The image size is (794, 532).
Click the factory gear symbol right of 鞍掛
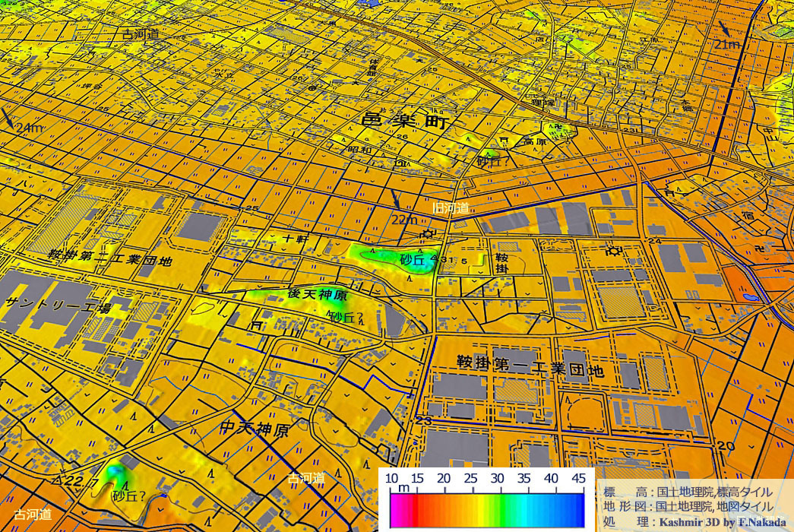(x=612, y=249)
